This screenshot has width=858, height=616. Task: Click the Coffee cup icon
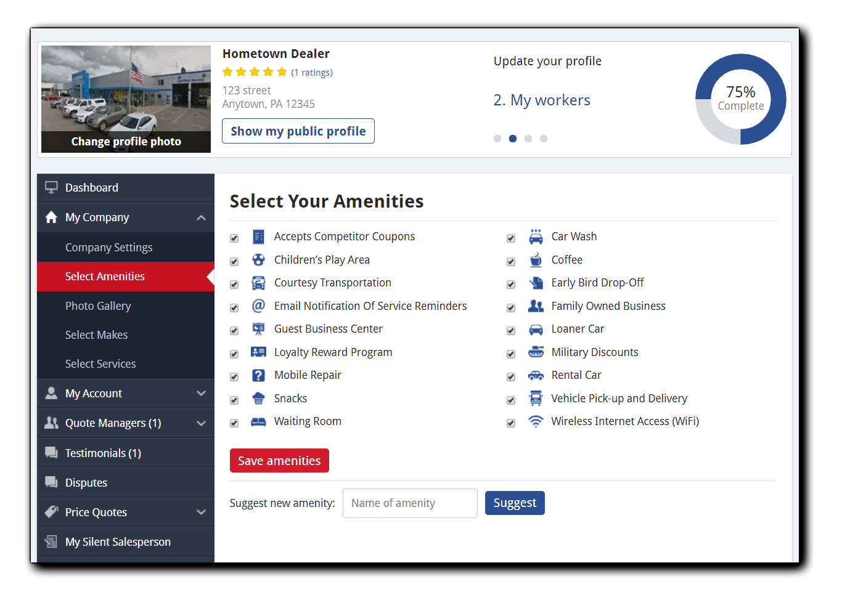point(536,260)
